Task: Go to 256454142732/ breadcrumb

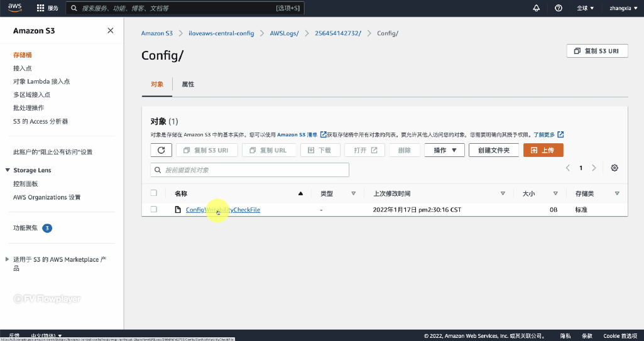Action: 338,33
